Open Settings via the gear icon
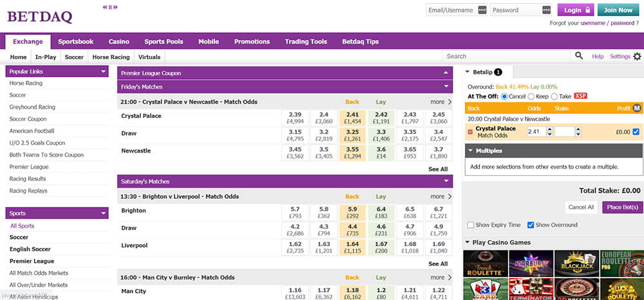The width and height of the screenshot is (644, 300). [637, 57]
